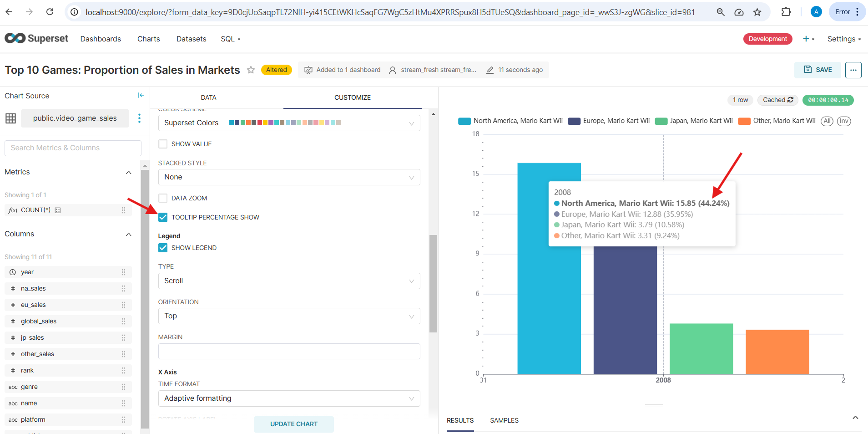
Task: Click the Superset logo
Action: coord(36,39)
